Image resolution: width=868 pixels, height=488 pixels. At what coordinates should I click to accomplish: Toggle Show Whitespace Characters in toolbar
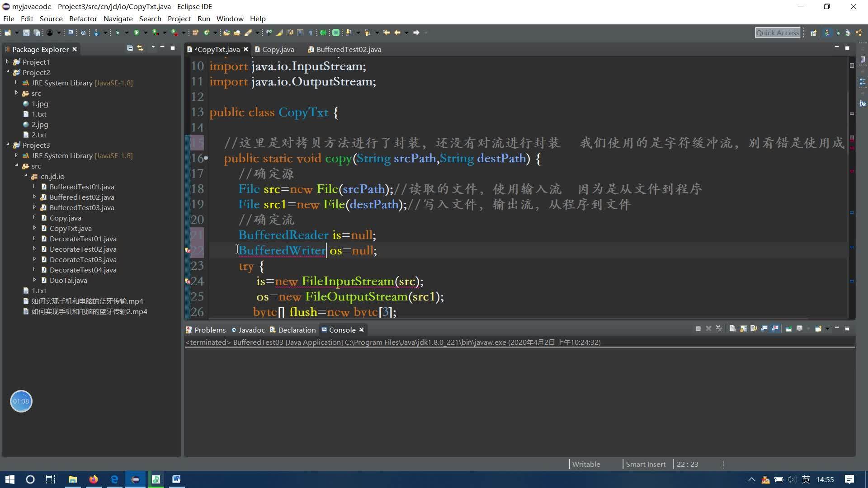pos(311,33)
